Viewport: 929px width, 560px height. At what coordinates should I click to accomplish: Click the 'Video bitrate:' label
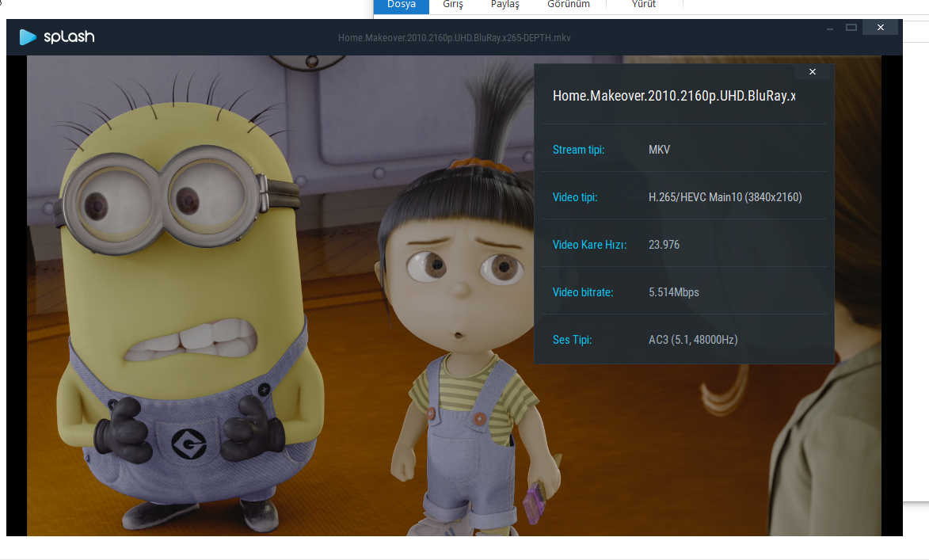(583, 292)
